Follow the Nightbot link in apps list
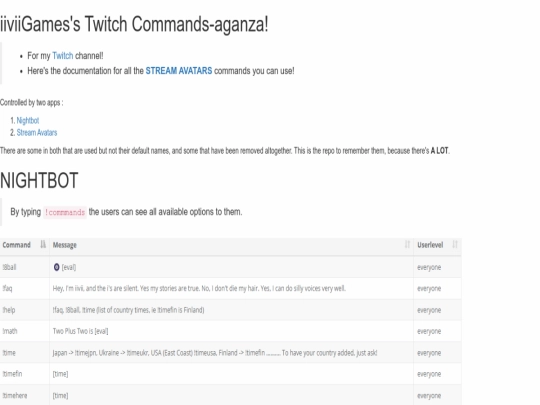The image size is (540, 405). point(28,121)
